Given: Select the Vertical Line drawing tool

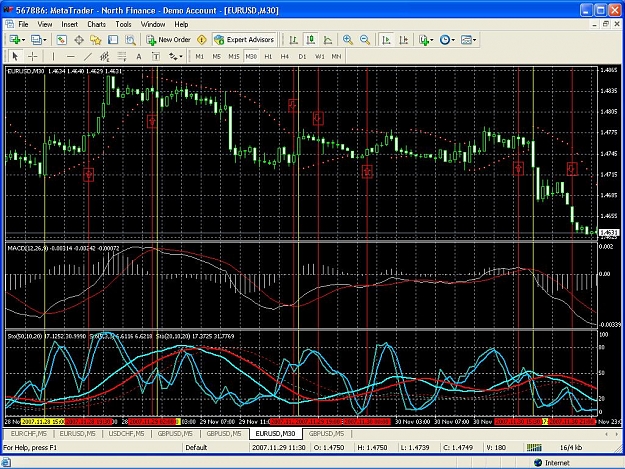Looking at the screenshot, I should coord(53,57).
